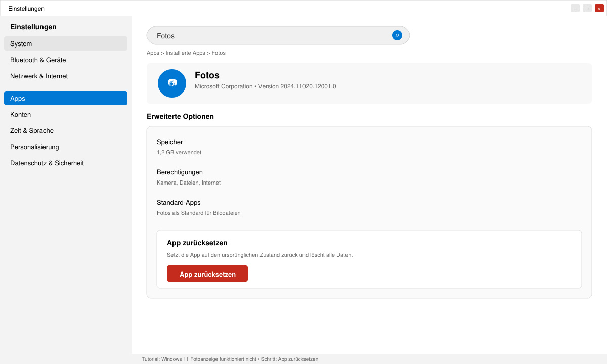Click the Fotos app icon

click(x=172, y=83)
